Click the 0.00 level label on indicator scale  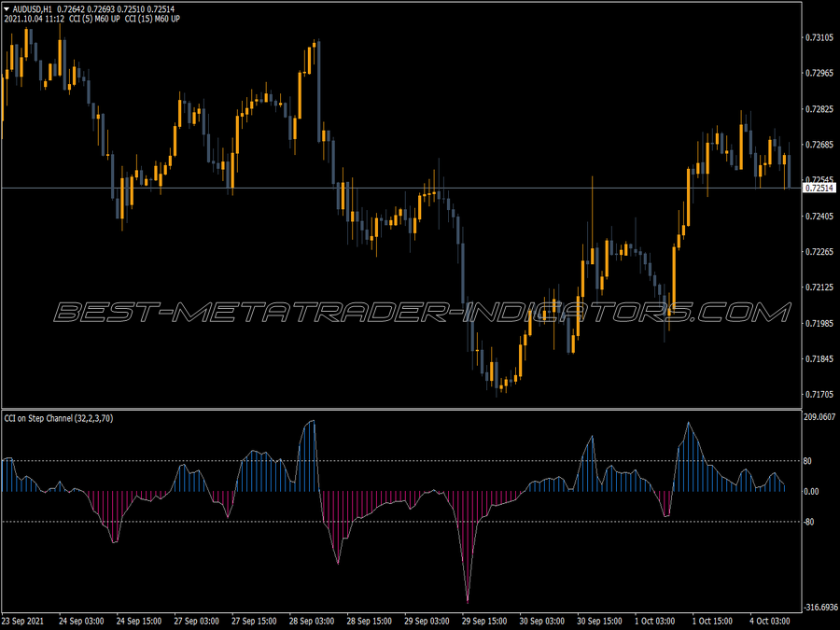811,491
